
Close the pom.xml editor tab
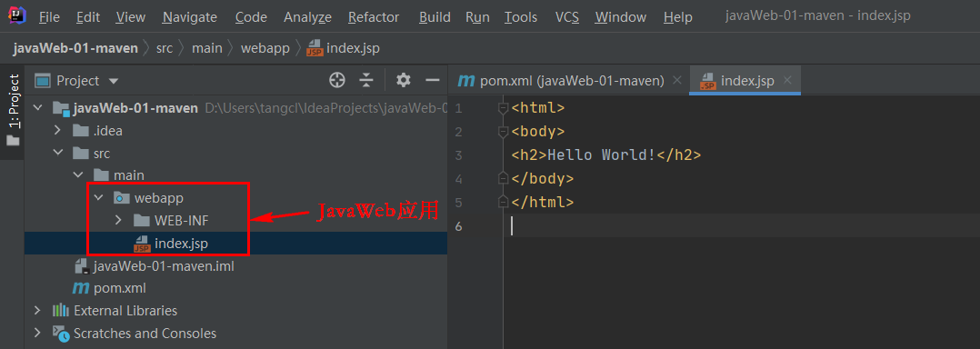pyautogui.click(x=676, y=81)
